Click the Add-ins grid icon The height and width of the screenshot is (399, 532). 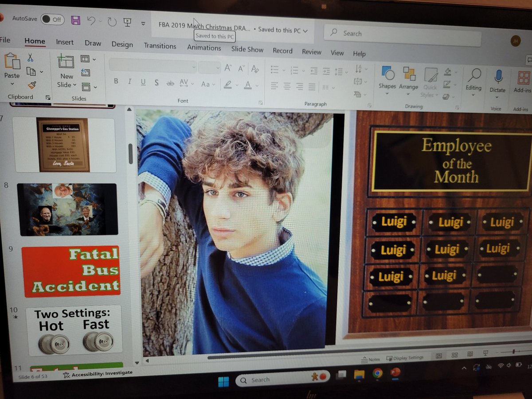coord(524,78)
